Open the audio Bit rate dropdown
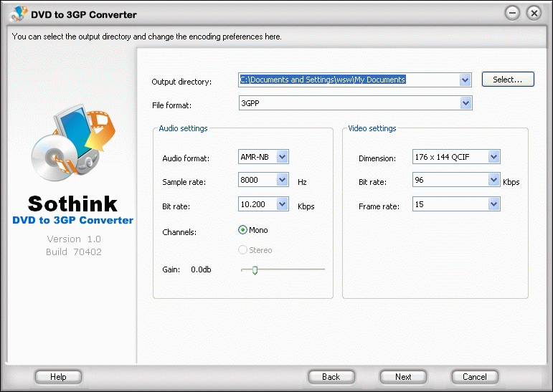The image size is (553, 392). click(x=282, y=204)
